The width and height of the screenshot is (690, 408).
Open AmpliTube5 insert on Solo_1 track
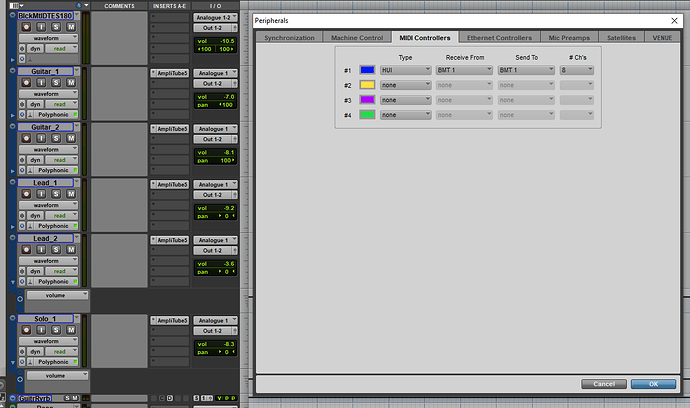tap(169, 320)
